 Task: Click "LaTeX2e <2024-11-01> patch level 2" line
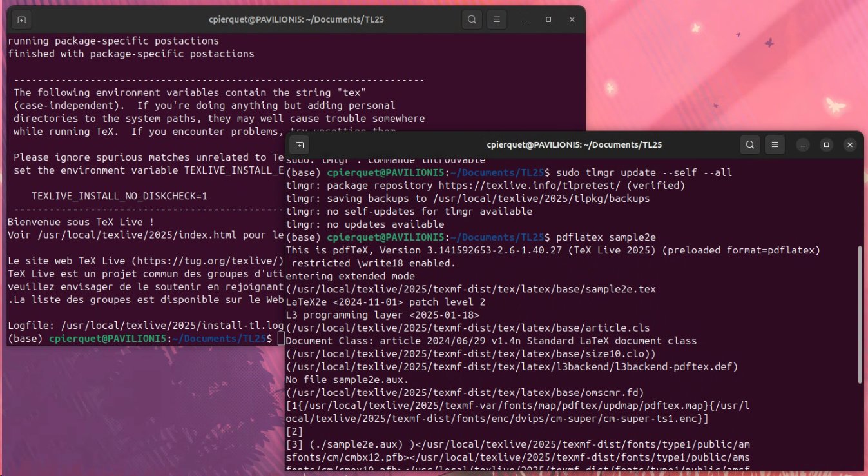pyautogui.click(x=385, y=302)
